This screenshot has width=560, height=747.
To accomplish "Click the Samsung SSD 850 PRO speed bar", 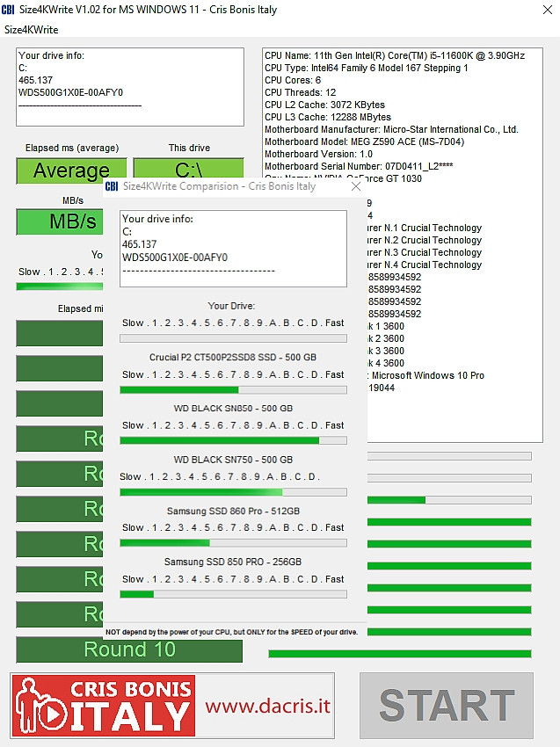I will coord(233,595).
